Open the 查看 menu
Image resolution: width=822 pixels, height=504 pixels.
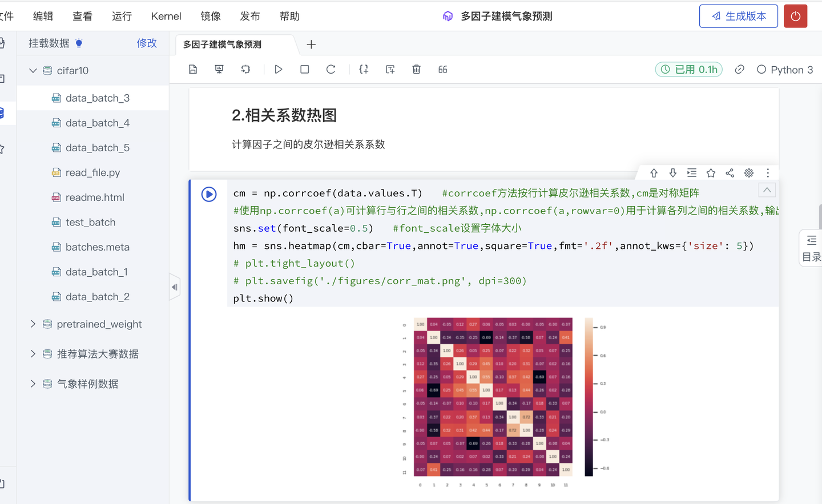tap(82, 16)
